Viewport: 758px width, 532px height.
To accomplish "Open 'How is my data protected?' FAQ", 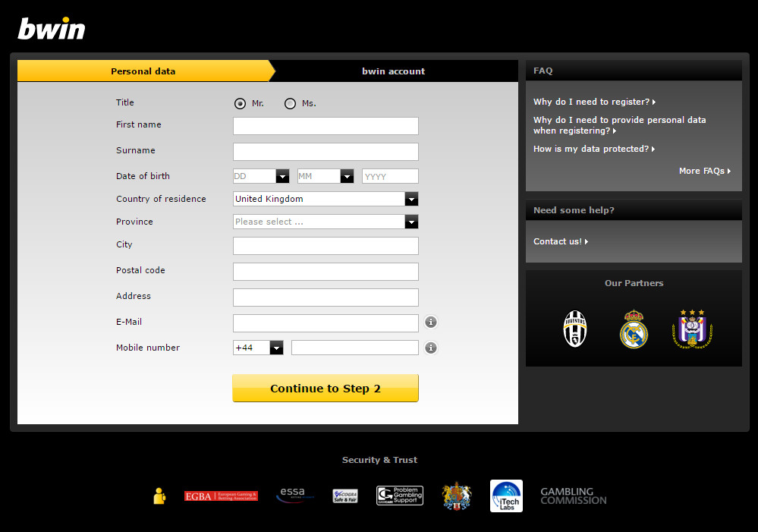I will pos(593,149).
